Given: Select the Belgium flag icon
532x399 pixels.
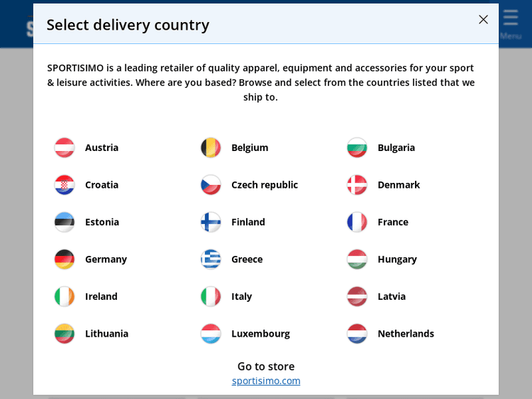Looking at the screenshot, I should pos(211,147).
